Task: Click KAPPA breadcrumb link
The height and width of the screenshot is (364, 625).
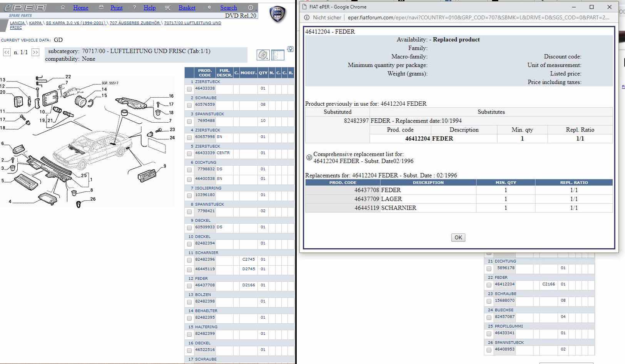Action: 35,23
